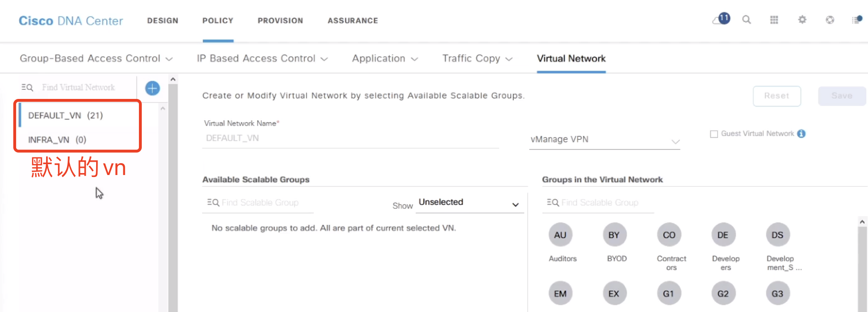
Task: Expand Group-Based Access Control dropdown
Action: click(96, 58)
